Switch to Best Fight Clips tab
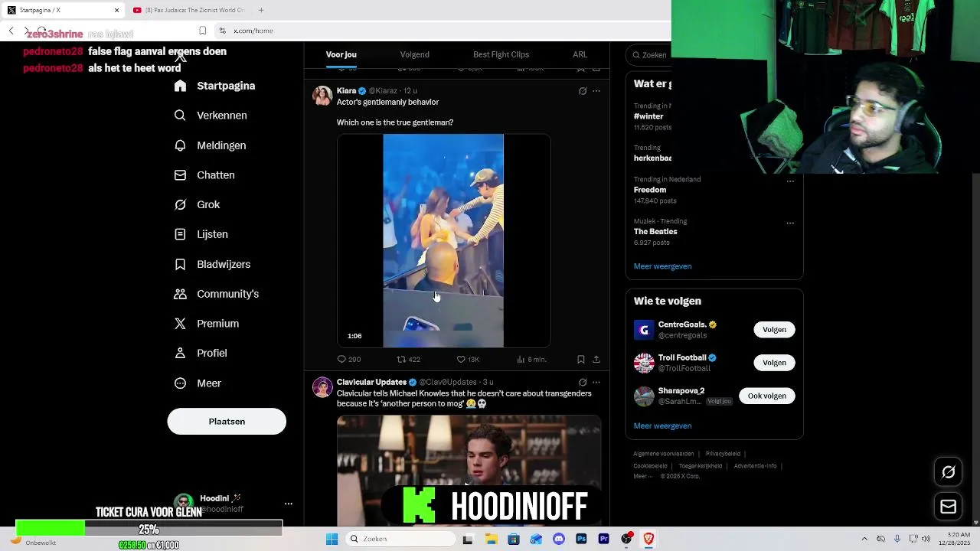This screenshot has height=551, width=980. 501,54
